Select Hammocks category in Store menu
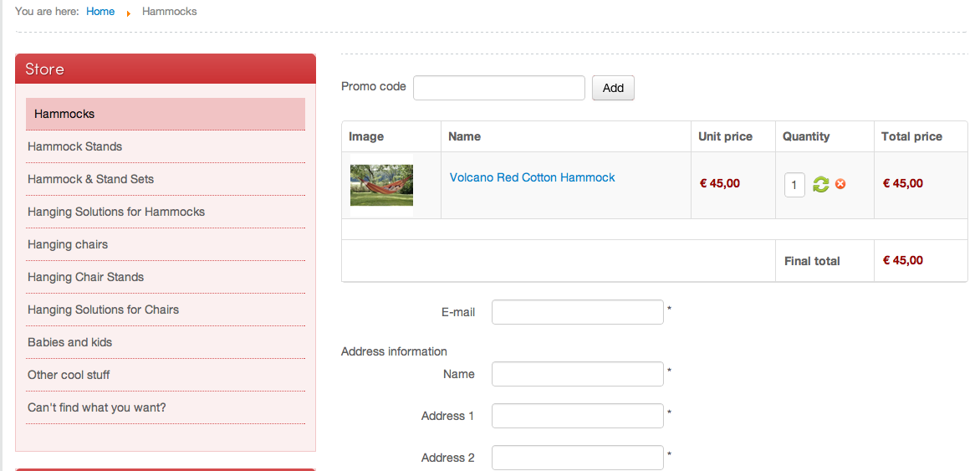Screen dimensions: 980x471 pyautogui.click(x=166, y=114)
